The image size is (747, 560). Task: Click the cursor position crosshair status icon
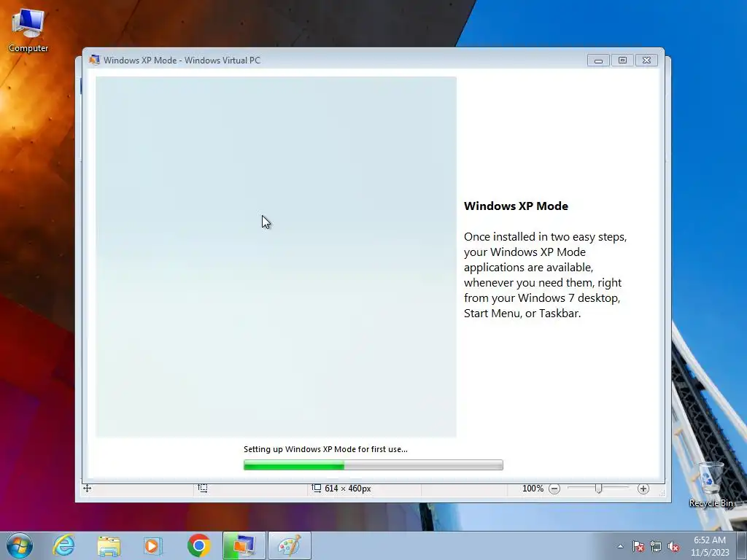pyautogui.click(x=88, y=488)
